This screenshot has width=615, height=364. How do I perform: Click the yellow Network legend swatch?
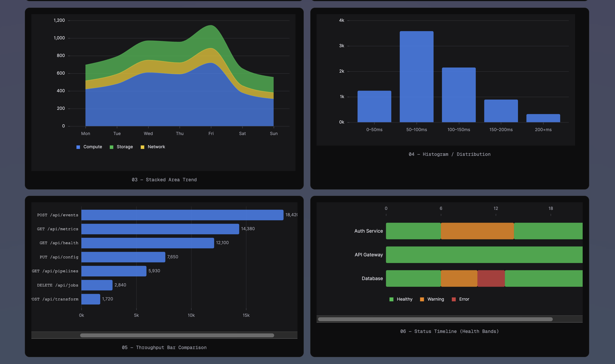click(x=142, y=147)
